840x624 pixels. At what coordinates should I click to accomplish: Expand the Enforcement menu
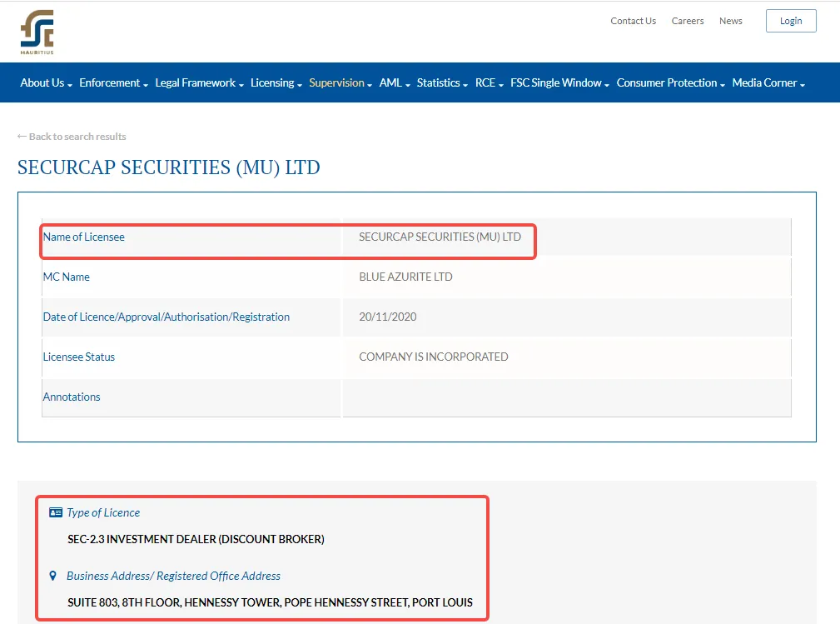tap(113, 83)
